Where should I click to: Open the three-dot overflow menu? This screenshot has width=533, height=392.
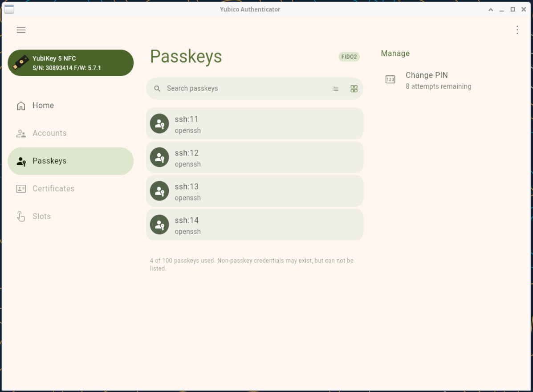click(x=517, y=30)
